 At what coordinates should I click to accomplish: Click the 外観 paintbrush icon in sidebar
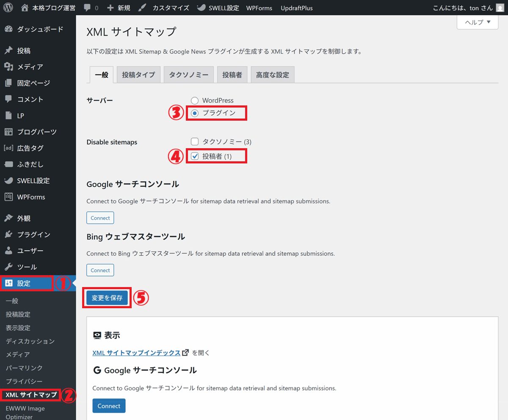[x=8, y=218]
